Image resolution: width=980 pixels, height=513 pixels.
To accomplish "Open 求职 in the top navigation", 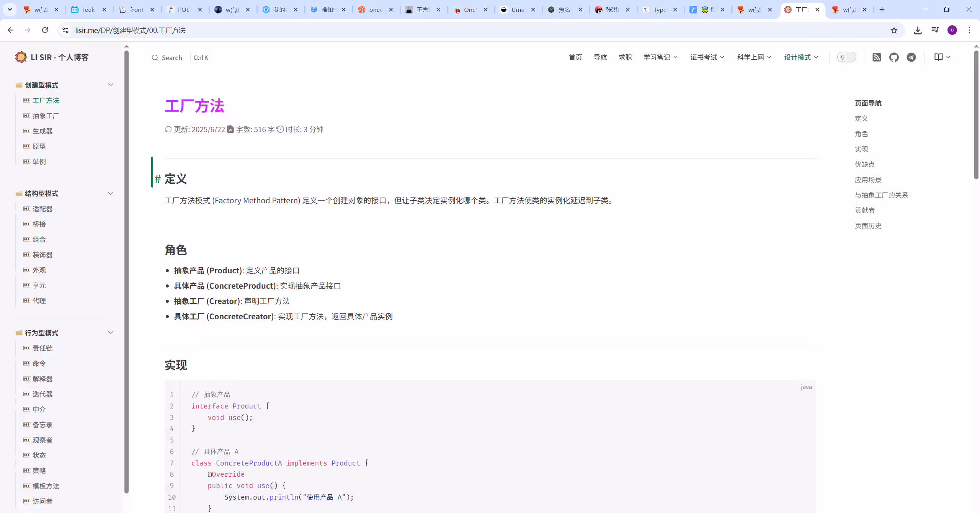I will 625,57.
